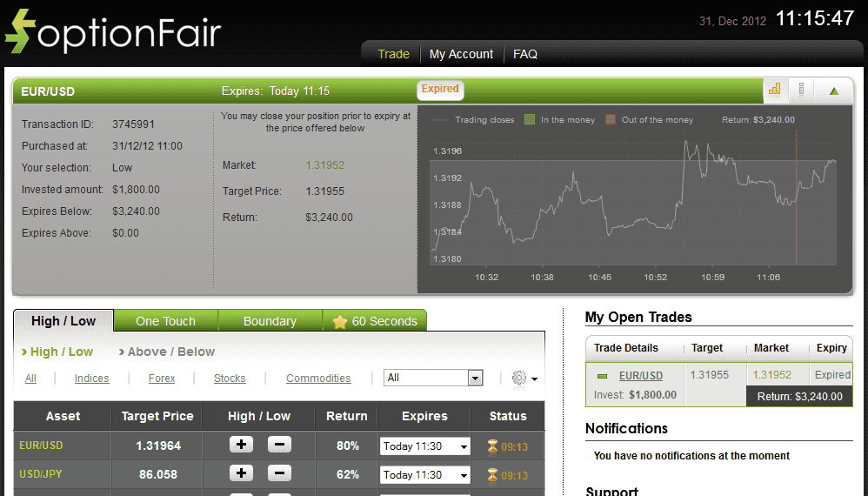
Task: Switch to Above / Below mode
Action: pyautogui.click(x=167, y=352)
